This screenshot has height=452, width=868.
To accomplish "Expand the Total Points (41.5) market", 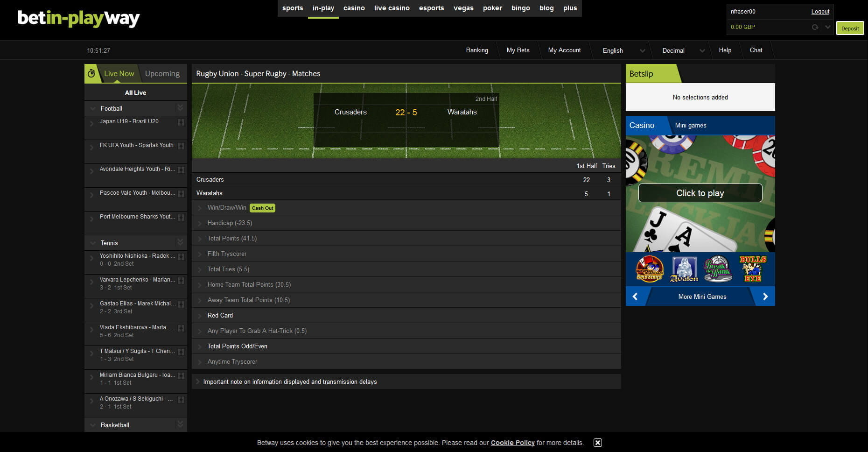I will tap(406, 239).
